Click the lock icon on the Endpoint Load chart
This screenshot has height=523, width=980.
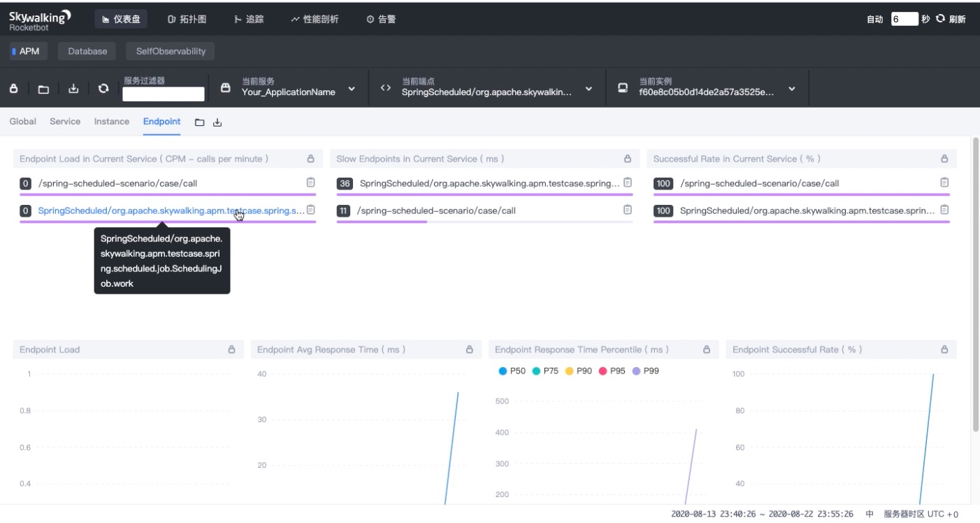click(x=231, y=350)
